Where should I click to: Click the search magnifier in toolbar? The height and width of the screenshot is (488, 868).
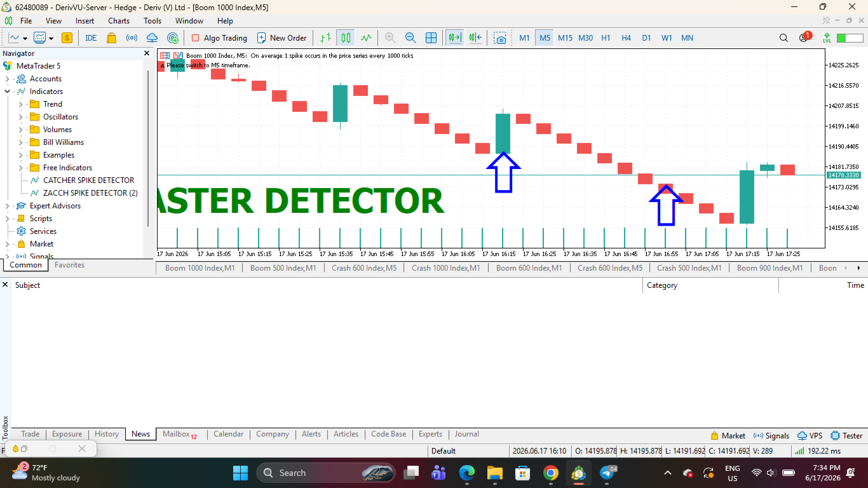click(783, 37)
